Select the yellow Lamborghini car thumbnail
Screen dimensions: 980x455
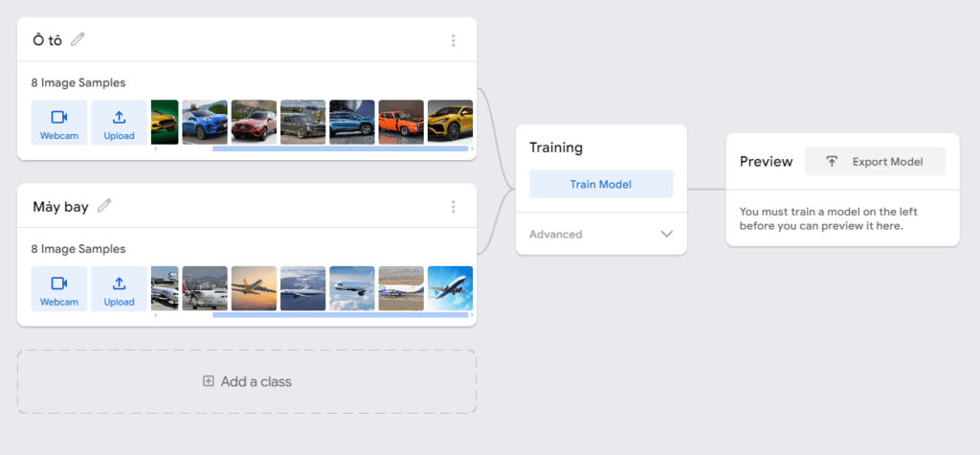[450, 122]
